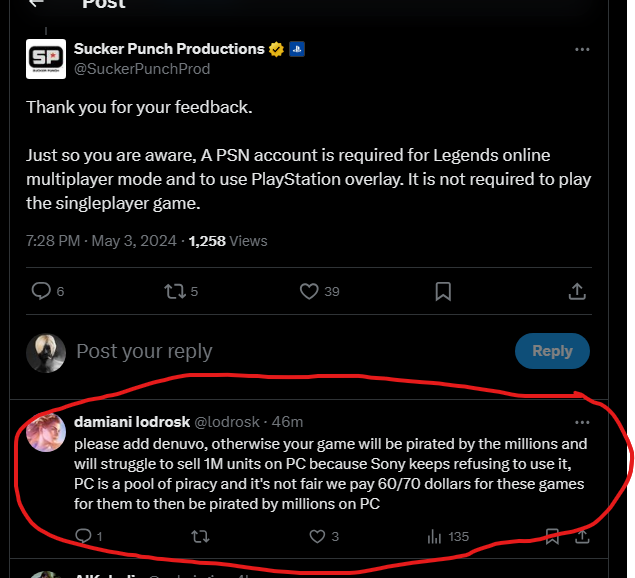Click the Sucker Punch Productions display name

pos(169,48)
